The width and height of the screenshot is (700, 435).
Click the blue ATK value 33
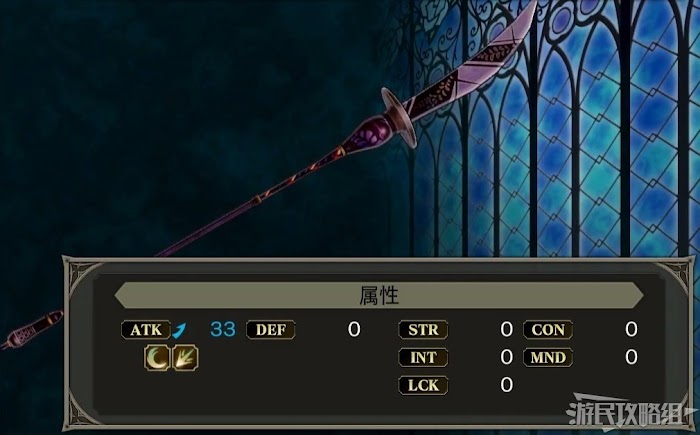(223, 330)
